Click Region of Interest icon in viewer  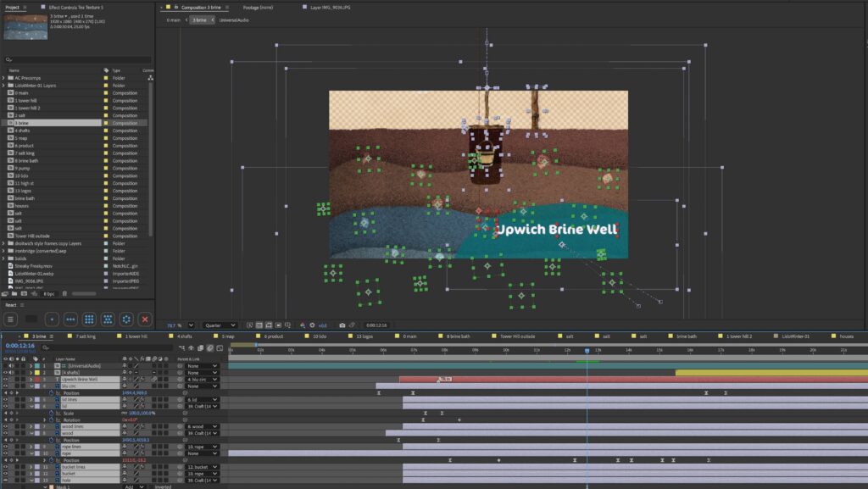point(278,325)
